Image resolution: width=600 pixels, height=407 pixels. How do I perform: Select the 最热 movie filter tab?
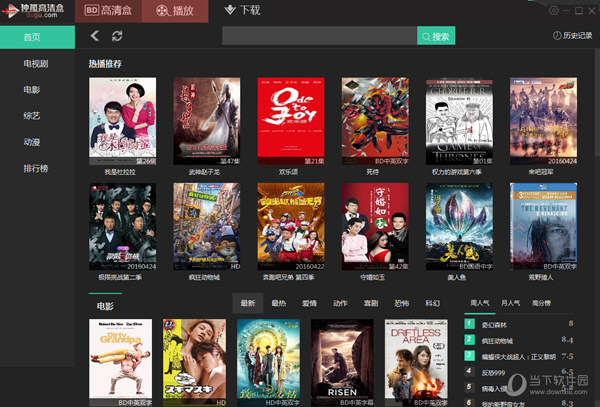(279, 303)
